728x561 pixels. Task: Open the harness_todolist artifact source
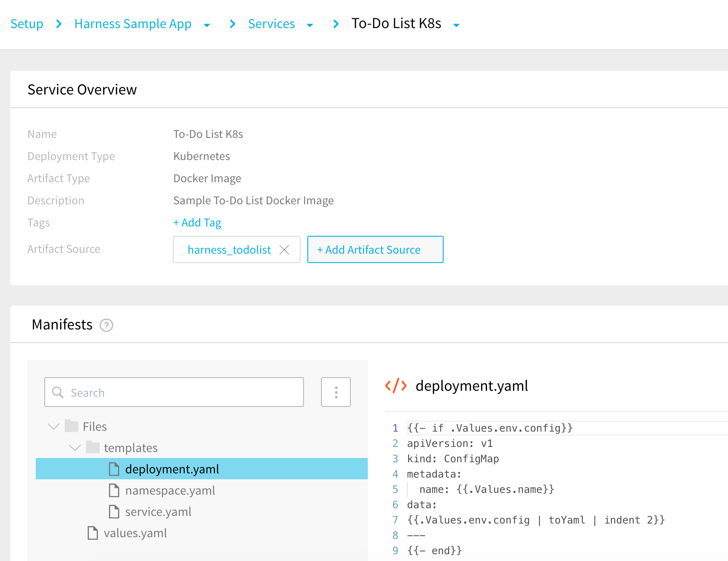tap(229, 250)
